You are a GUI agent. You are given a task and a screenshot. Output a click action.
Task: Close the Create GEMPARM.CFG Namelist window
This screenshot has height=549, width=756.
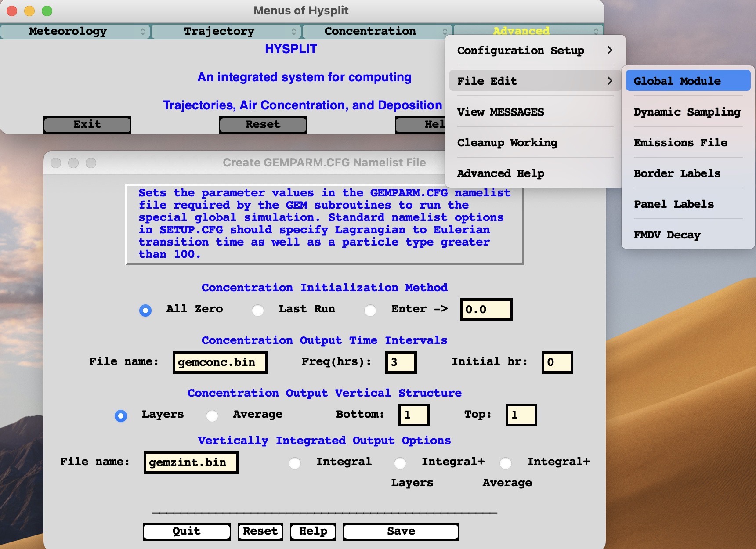(56, 163)
